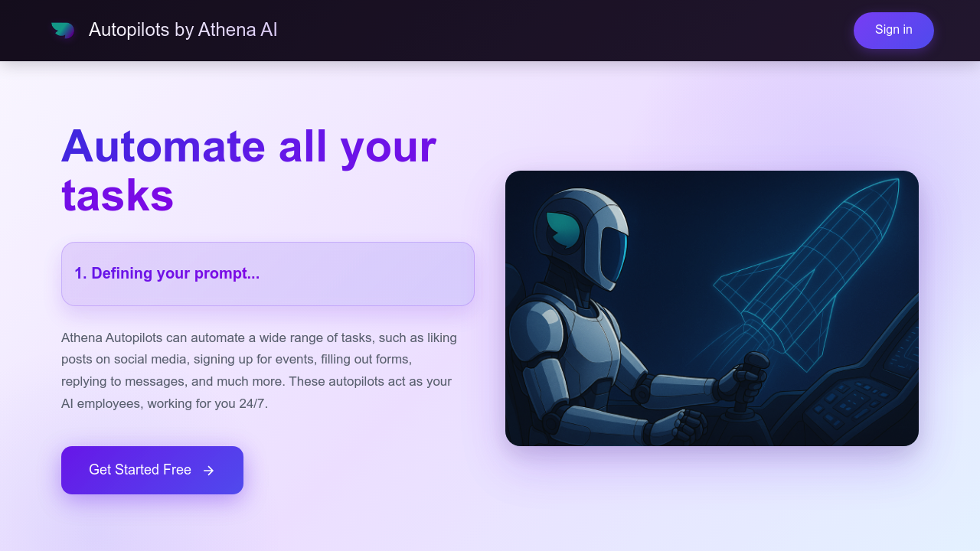Screen dimensions: 980x551
Task: Click the Athena AI bird logo icon
Action: pyautogui.click(x=64, y=30)
